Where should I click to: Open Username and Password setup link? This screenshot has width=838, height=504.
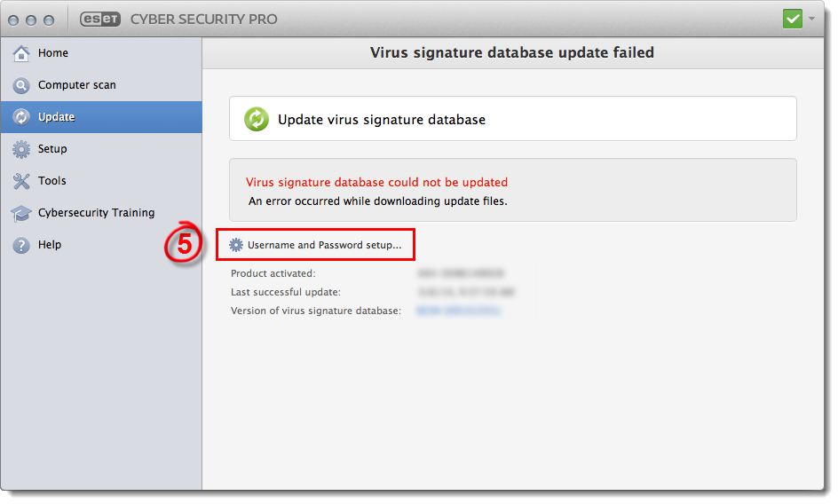[324, 245]
